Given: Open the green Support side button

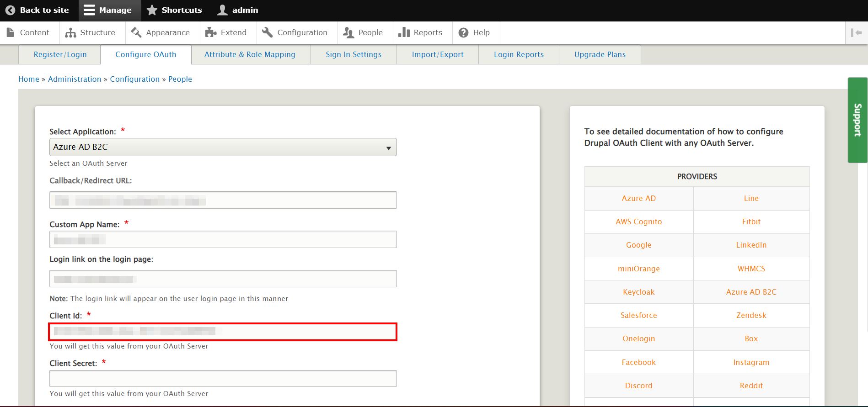Looking at the screenshot, I should [857, 120].
